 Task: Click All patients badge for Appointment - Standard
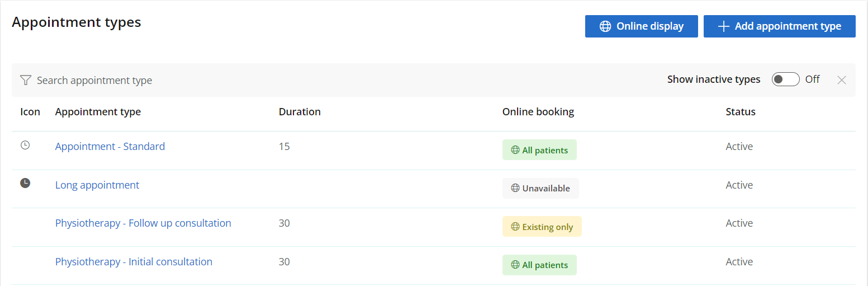tap(539, 150)
